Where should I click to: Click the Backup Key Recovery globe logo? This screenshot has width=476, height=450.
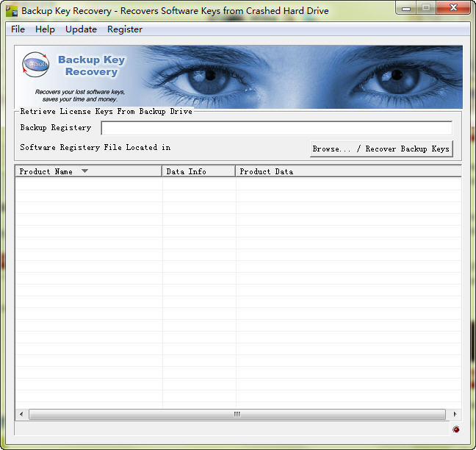pos(36,65)
